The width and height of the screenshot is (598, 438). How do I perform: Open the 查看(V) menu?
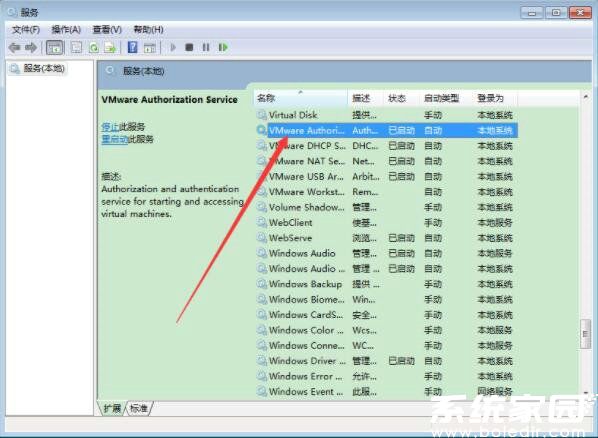click(x=107, y=30)
